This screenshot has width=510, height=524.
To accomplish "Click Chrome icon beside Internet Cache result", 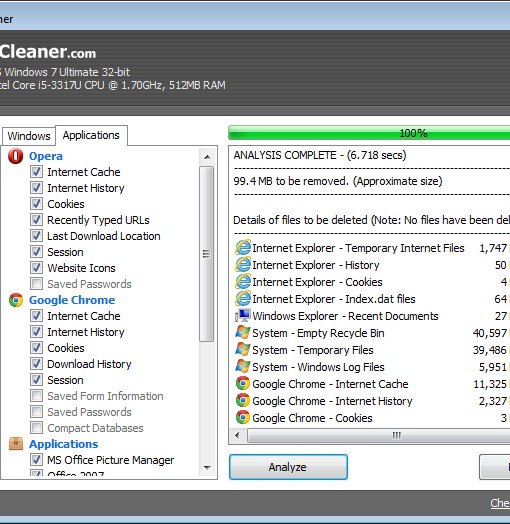I will 243,384.
